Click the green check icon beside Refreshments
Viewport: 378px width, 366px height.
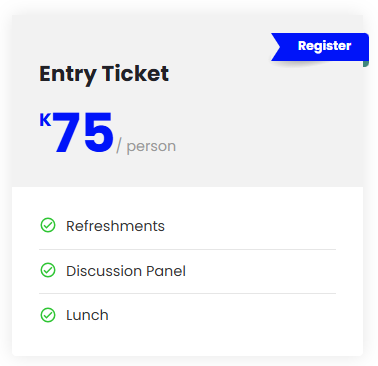[48, 225]
